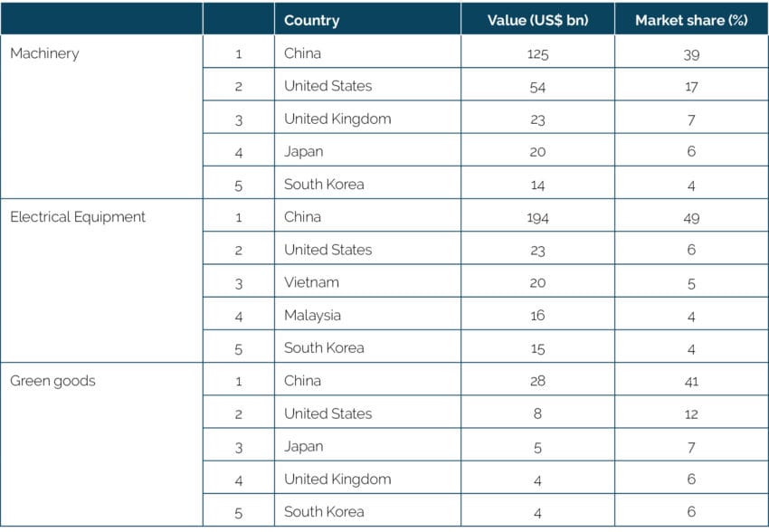The image size is (769, 532).
Task: Click Japan in the Green goods section
Action: (303, 446)
